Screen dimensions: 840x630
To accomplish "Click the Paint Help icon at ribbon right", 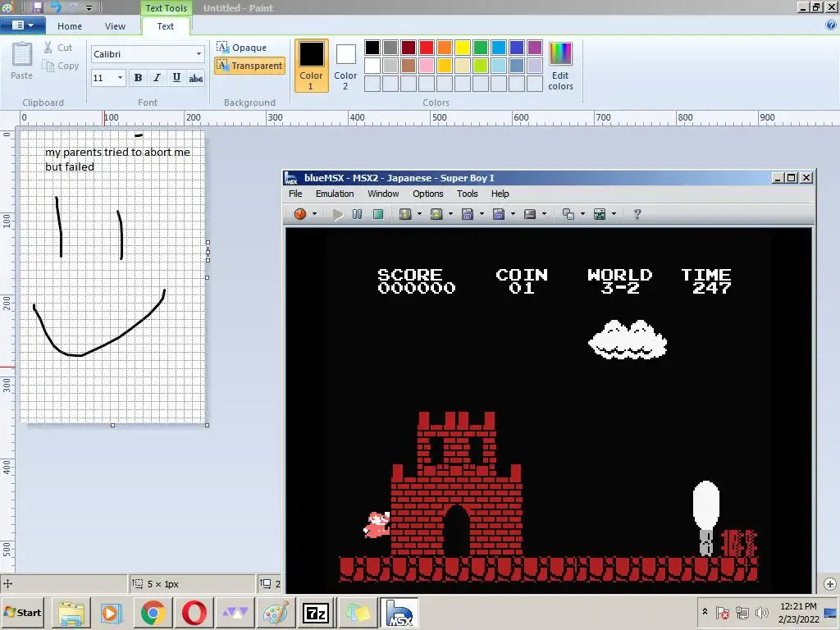I will coord(831,25).
